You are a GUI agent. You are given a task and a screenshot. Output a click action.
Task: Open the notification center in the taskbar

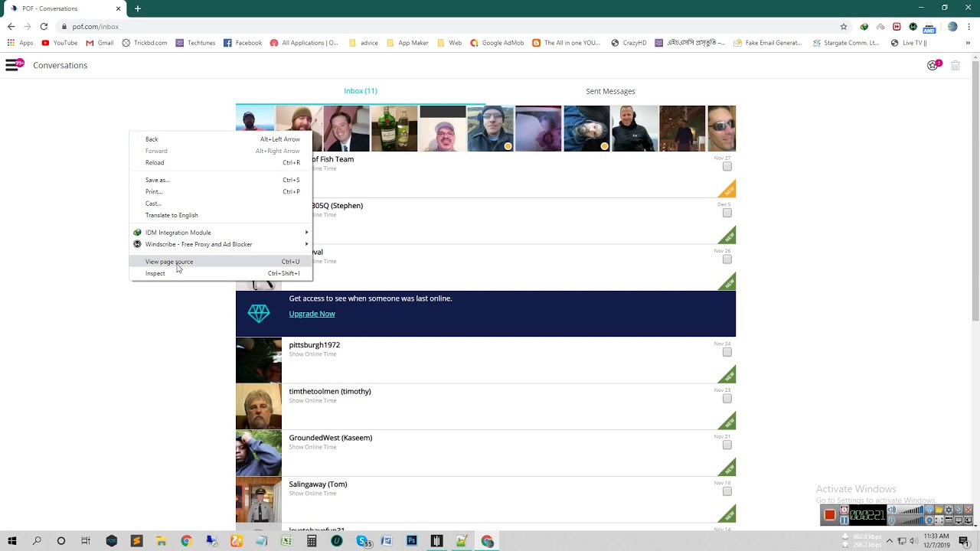pos(964,541)
